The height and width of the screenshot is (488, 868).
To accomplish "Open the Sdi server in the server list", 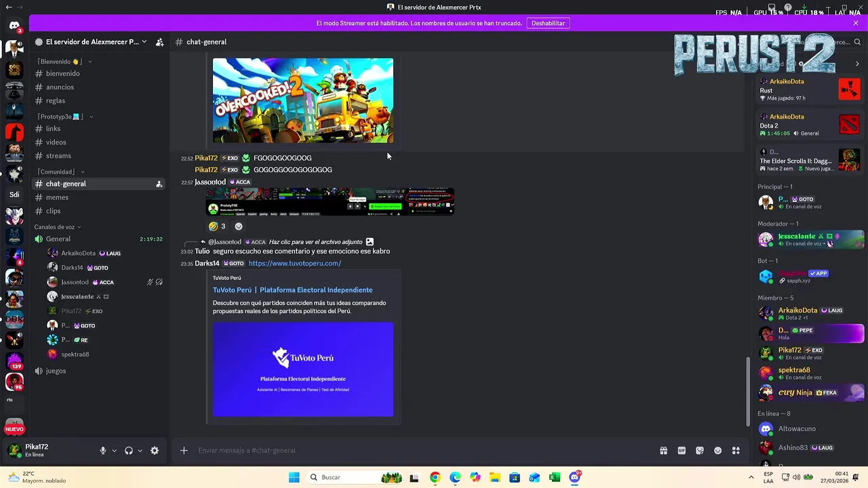I will (x=14, y=195).
